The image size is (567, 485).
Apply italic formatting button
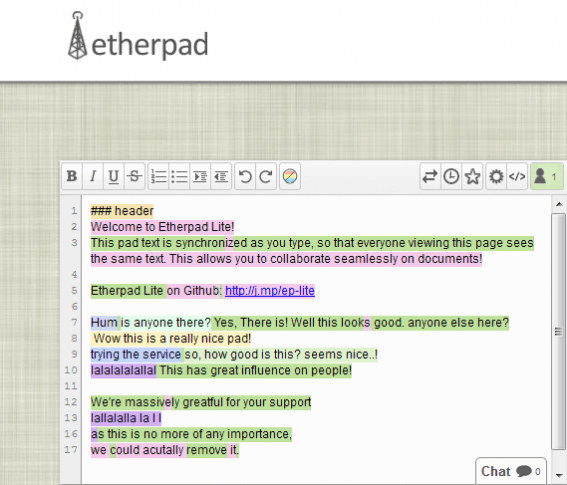[x=93, y=176]
